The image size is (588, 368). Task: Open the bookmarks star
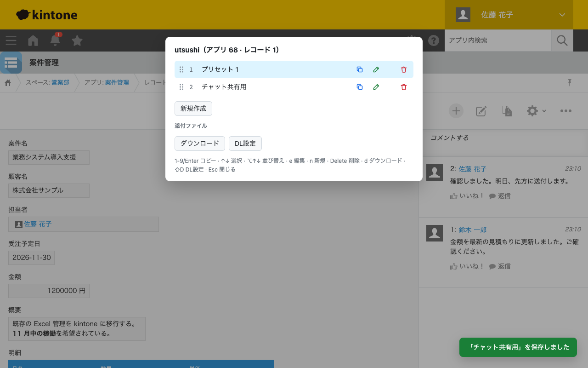[77, 40]
